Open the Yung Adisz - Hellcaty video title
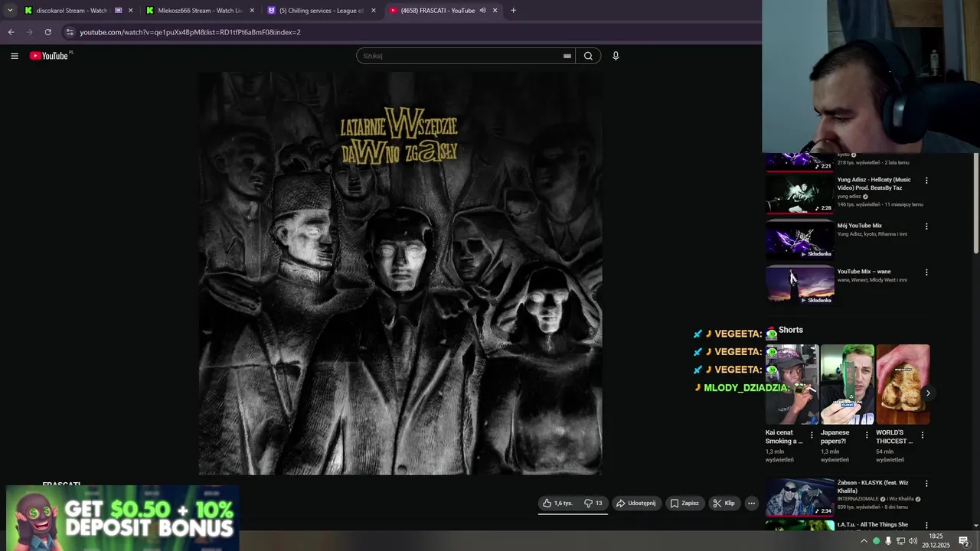 pyautogui.click(x=874, y=183)
